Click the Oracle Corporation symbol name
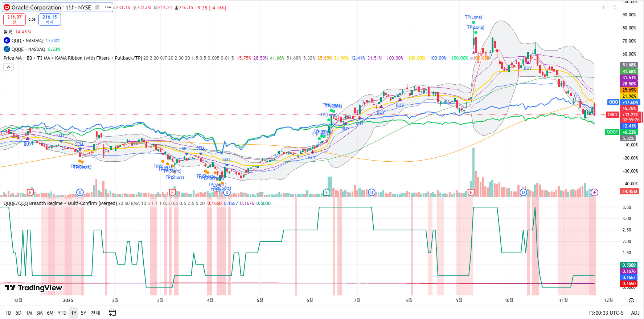 pyautogui.click(x=36, y=7)
